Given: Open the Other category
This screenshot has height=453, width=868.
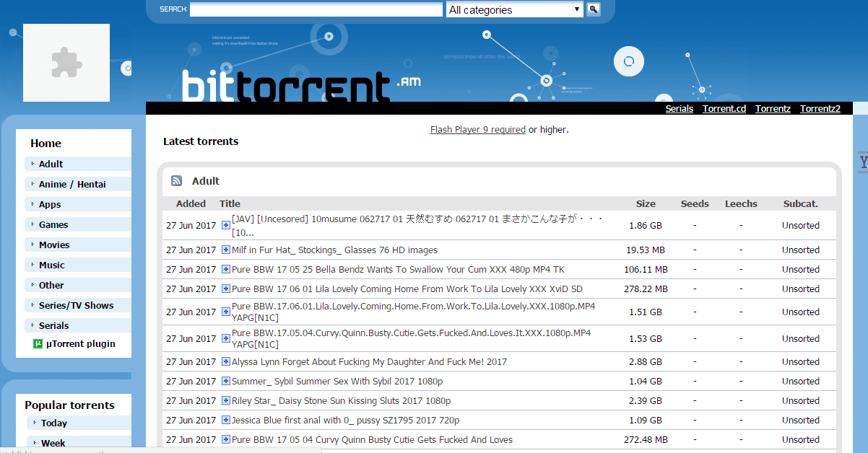Looking at the screenshot, I should pos(51,285).
